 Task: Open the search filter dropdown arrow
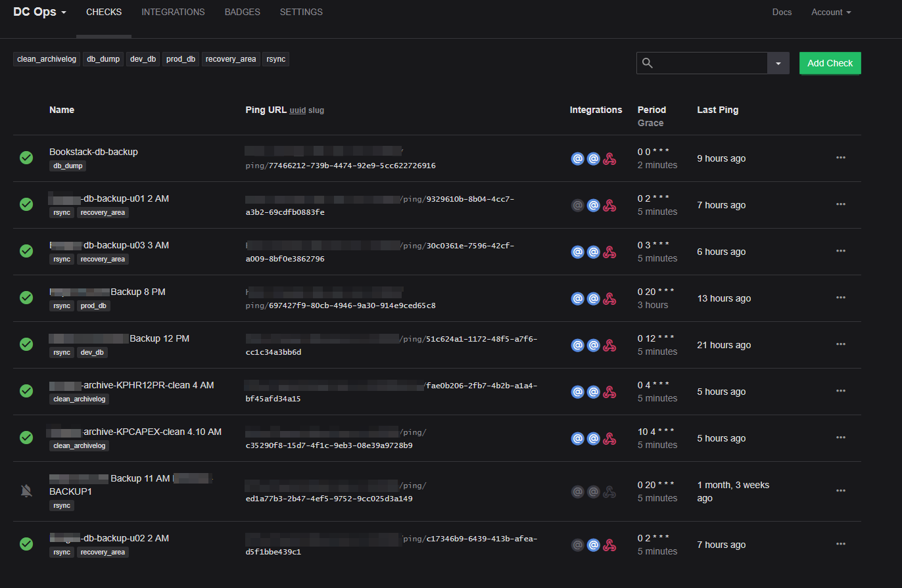(x=778, y=63)
